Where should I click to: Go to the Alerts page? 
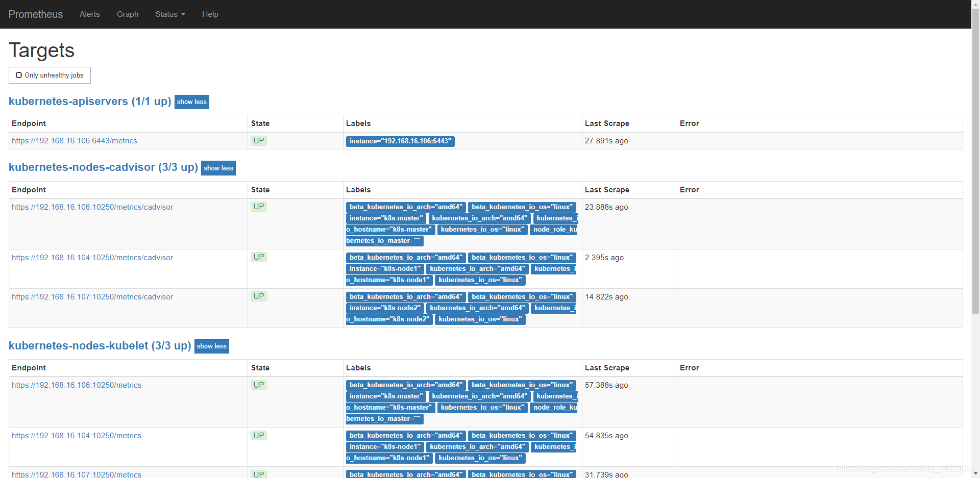[x=90, y=14]
